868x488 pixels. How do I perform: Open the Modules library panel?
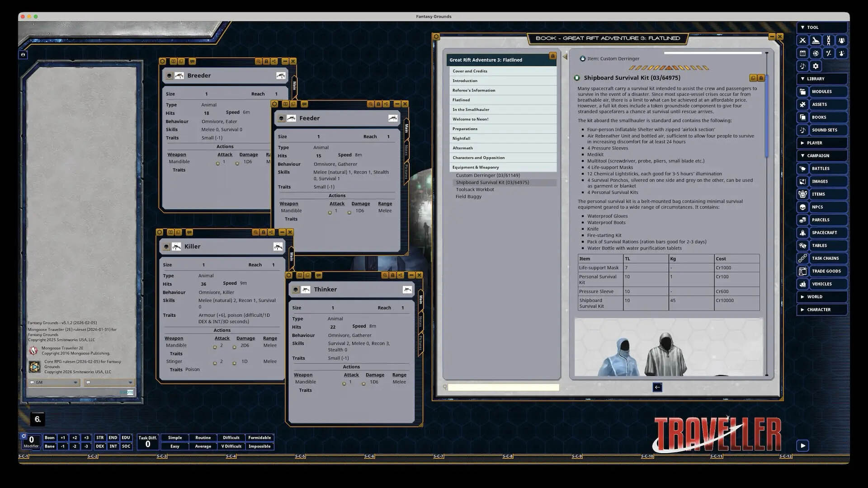click(821, 91)
